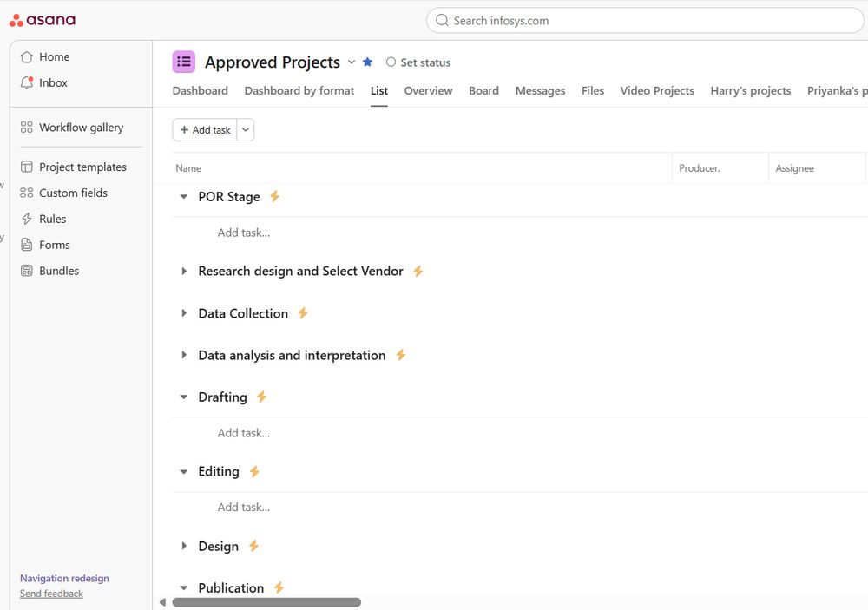868x610 pixels.
Task: Collapse the Publication section
Action: (184, 587)
